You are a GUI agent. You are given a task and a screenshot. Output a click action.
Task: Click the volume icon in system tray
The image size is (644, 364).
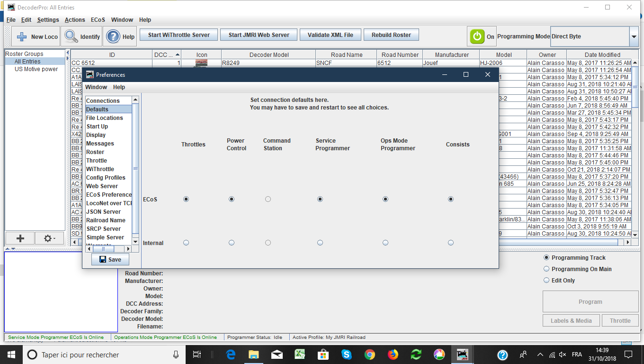(x=563, y=355)
